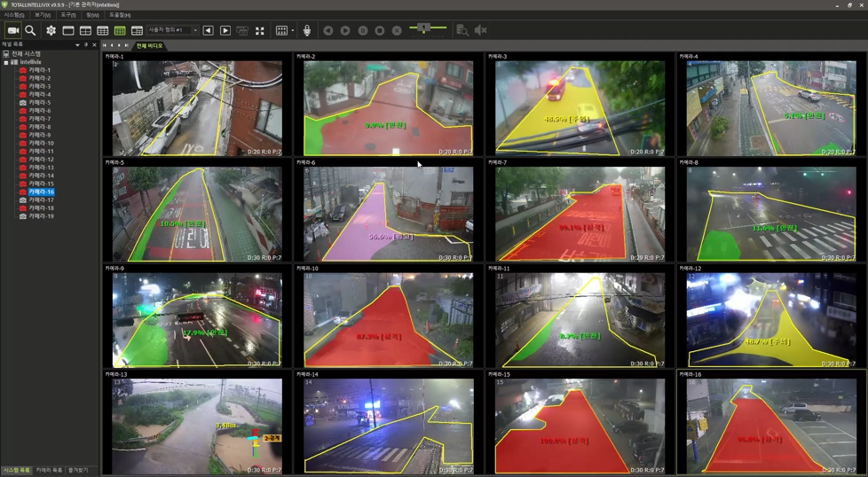Click the 카메라-7 video feed
This screenshot has height=477, width=868.
coord(580,214)
